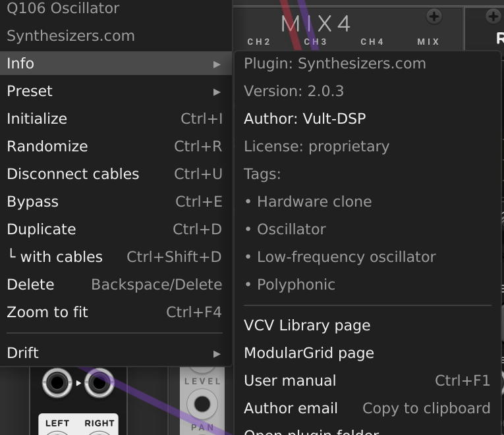Click the MIX4 CH4 label
This screenshot has width=504, height=435.
[372, 41]
